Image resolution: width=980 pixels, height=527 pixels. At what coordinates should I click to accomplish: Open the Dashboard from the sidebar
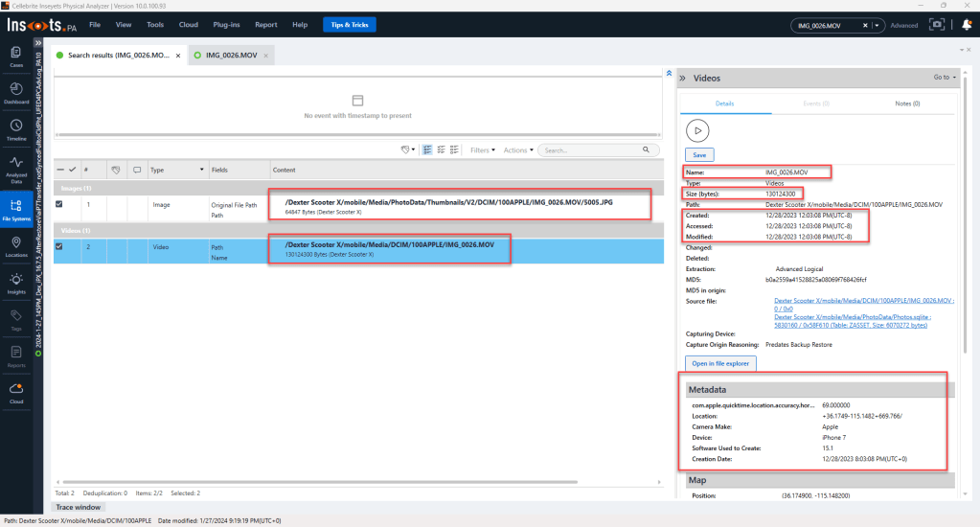click(x=16, y=93)
